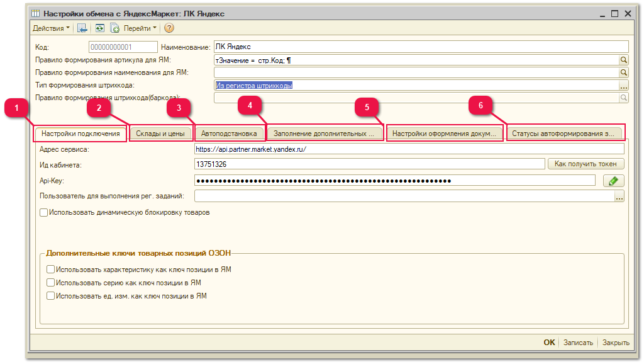Click the Закрыть button
The height and width of the screenshot is (364, 644).
pos(616,343)
